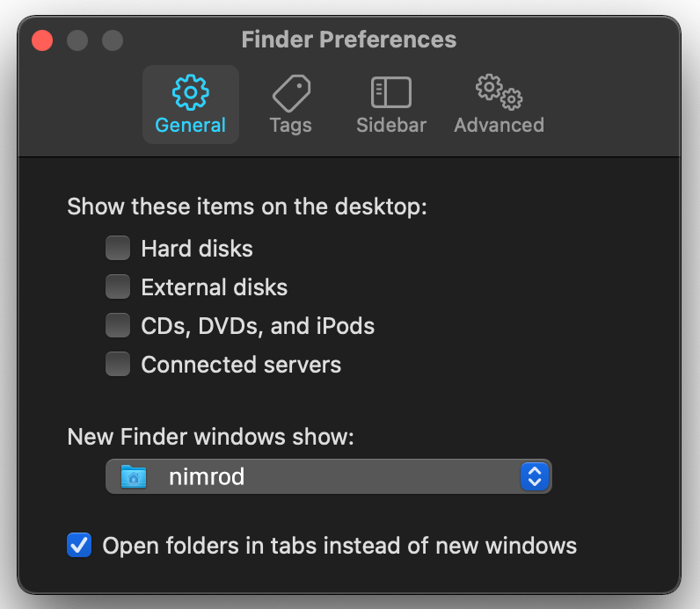The image size is (700, 609).
Task: Click the nimrod home folder icon
Action: (x=135, y=476)
